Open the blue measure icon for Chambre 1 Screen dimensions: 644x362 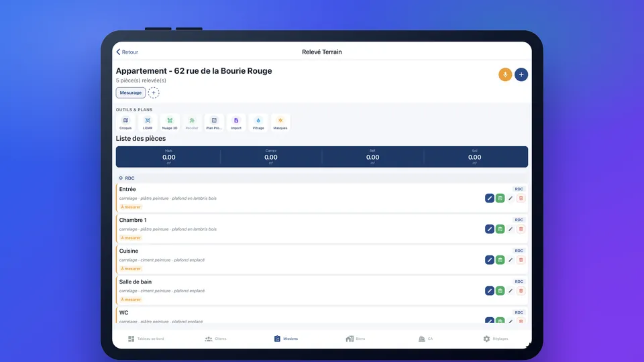click(490, 229)
